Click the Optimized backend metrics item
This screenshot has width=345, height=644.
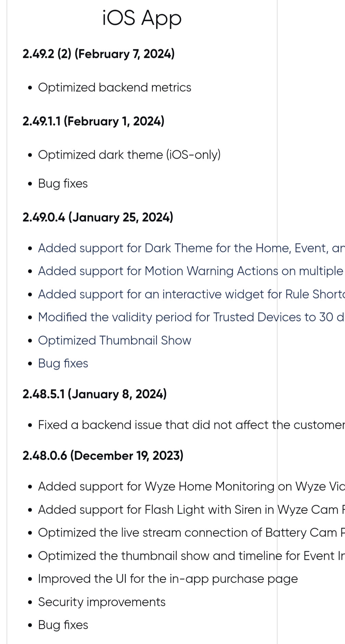[x=115, y=88]
